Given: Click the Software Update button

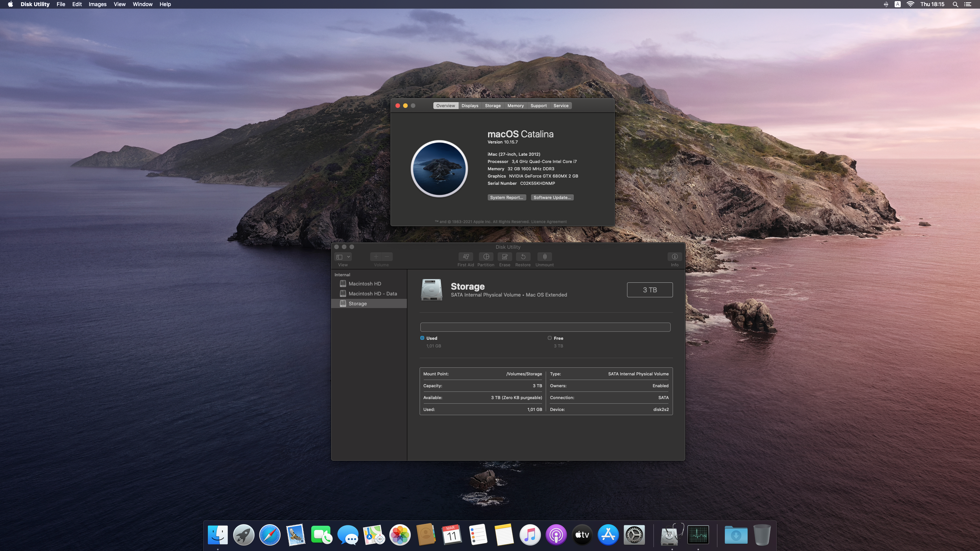Looking at the screenshot, I should click(552, 197).
